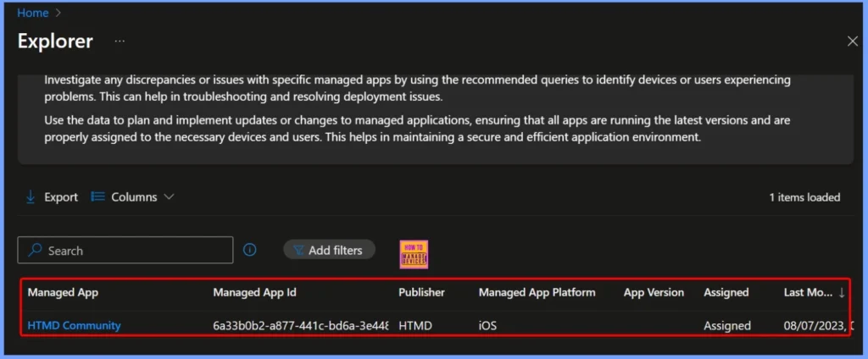The width and height of the screenshot is (868, 359).
Task: Go to the Home breadcrumb link
Action: click(x=33, y=13)
